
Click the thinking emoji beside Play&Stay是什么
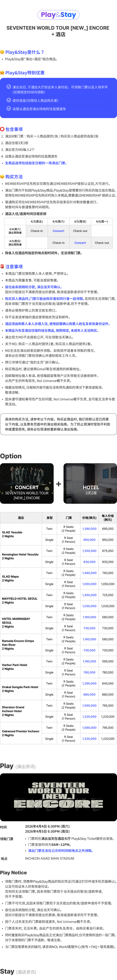click(2, 52)
